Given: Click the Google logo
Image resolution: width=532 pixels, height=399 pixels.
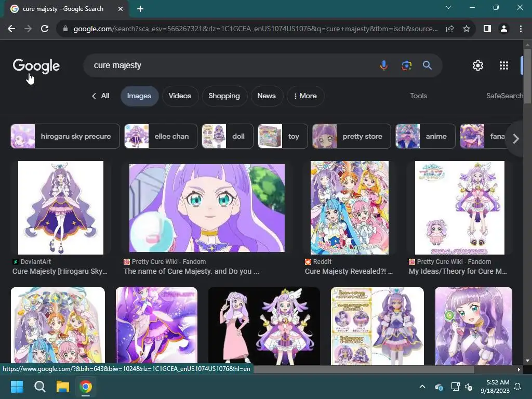Looking at the screenshot, I should (36, 66).
